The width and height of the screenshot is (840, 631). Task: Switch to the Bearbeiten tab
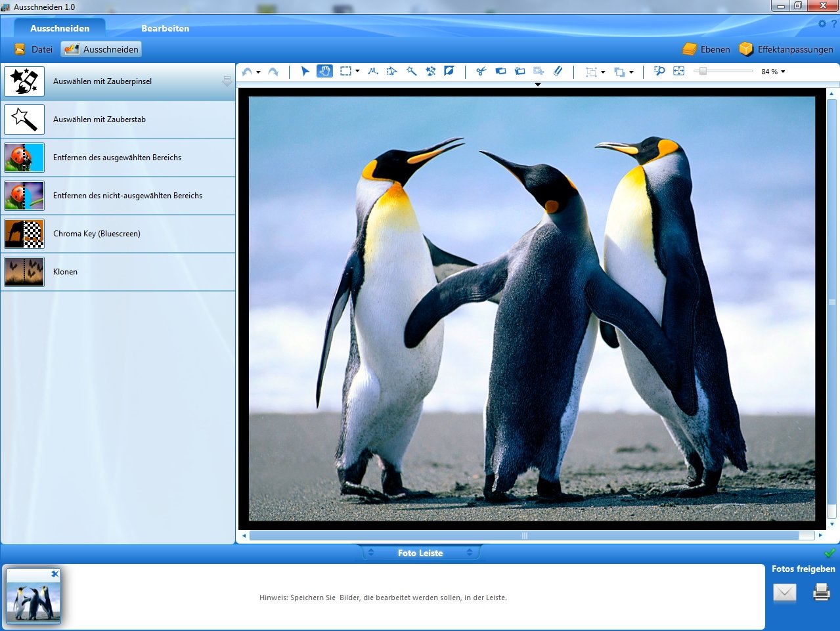(165, 28)
